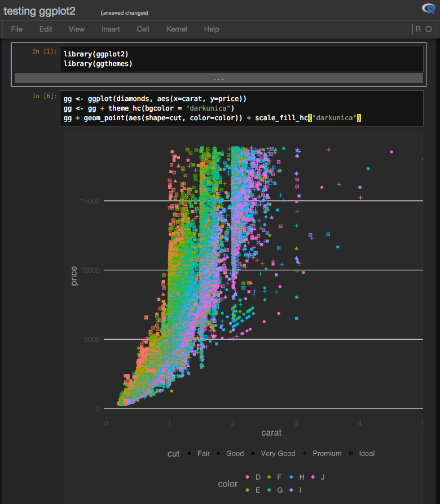Open the Edit menu
The image size is (440, 504).
[x=46, y=29]
